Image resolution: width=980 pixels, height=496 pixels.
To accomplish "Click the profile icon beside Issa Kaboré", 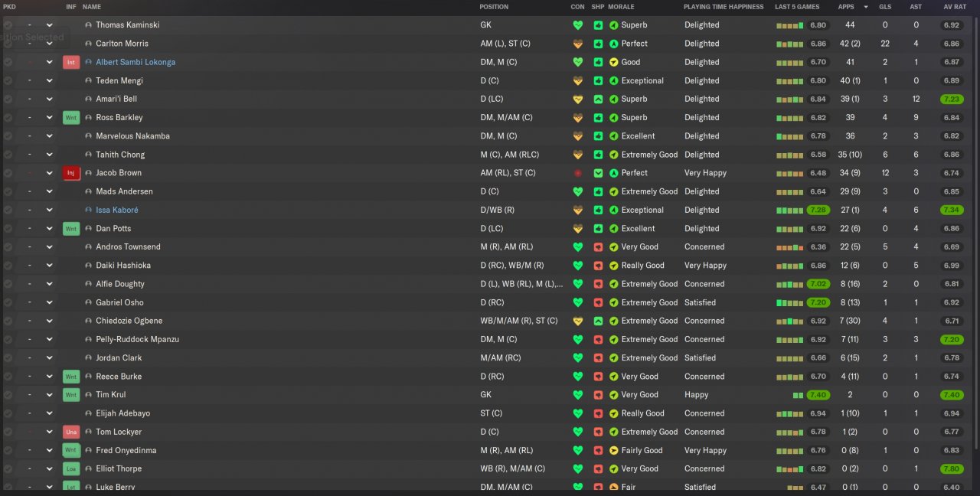I will pyautogui.click(x=89, y=210).
